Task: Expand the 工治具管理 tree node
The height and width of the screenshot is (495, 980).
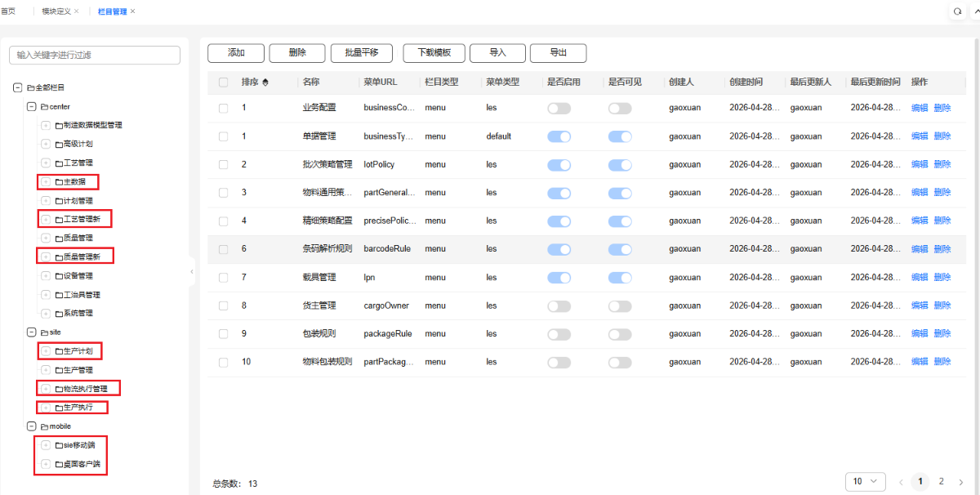Action: tap(46, 294)
